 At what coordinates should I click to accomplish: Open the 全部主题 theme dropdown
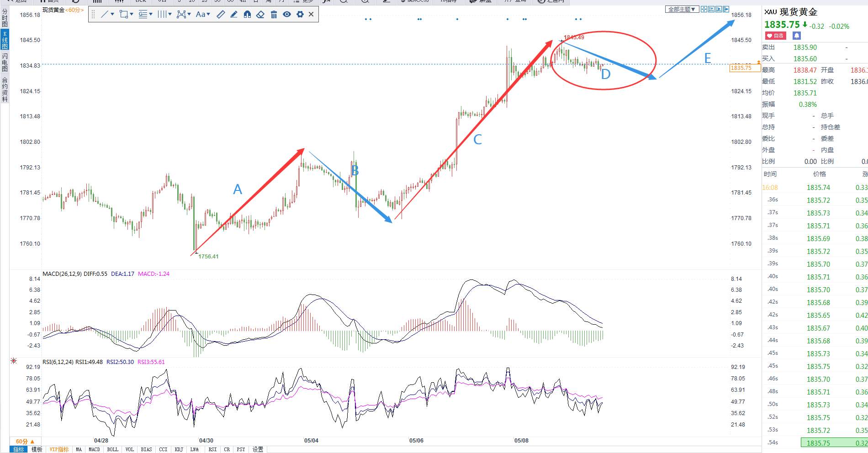click(682, 9)
